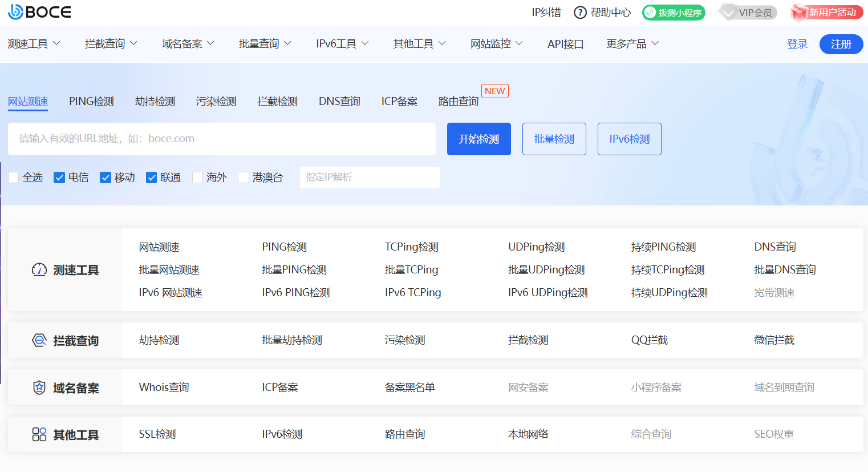Open the IPv6 TCPing link
Viewport: 868px width, 472px height.
pyautogui.click(x=413, y=293)
